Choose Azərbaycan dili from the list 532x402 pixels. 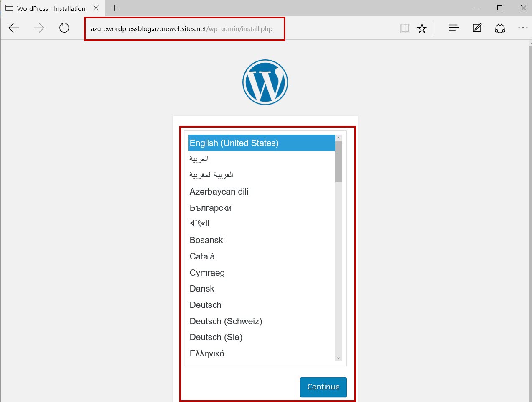click(262, 192)
